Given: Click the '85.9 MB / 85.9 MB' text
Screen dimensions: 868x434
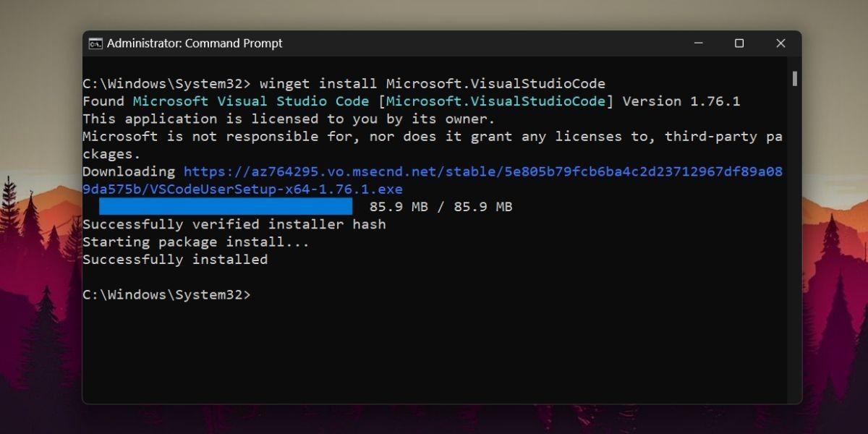Looking at the screenshot, I should click(441, 207).
